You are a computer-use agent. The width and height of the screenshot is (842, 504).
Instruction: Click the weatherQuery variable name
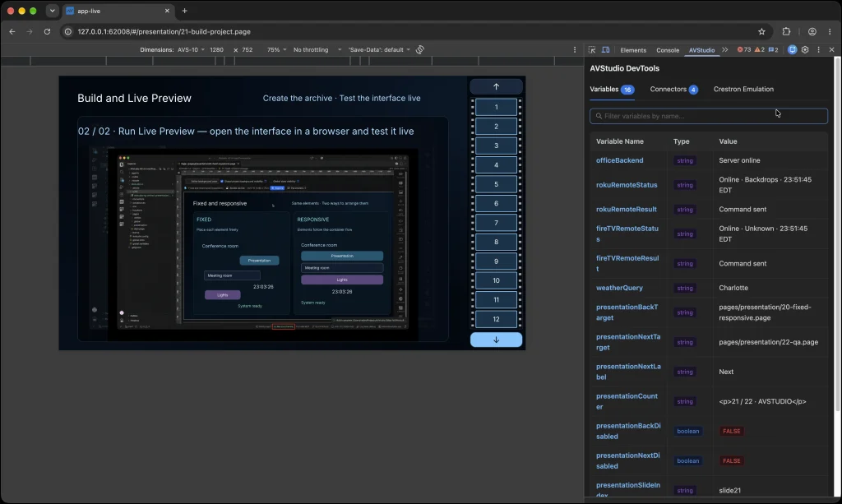tap(619, 288)
